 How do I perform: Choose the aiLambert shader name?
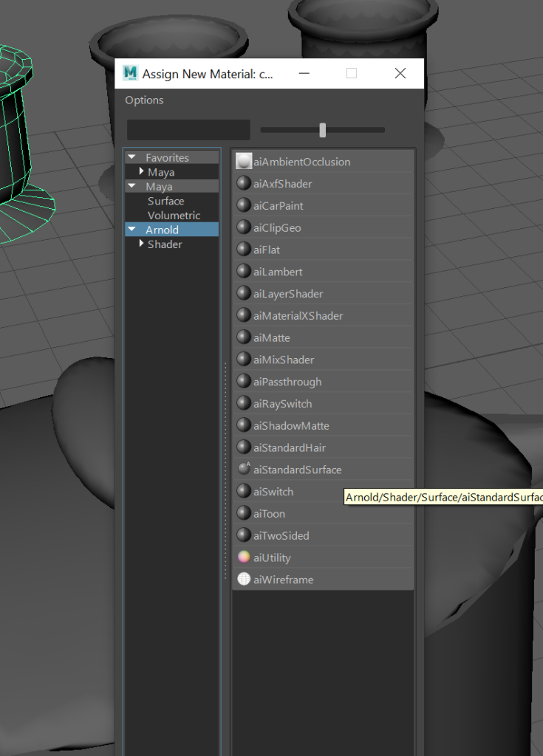278,272
